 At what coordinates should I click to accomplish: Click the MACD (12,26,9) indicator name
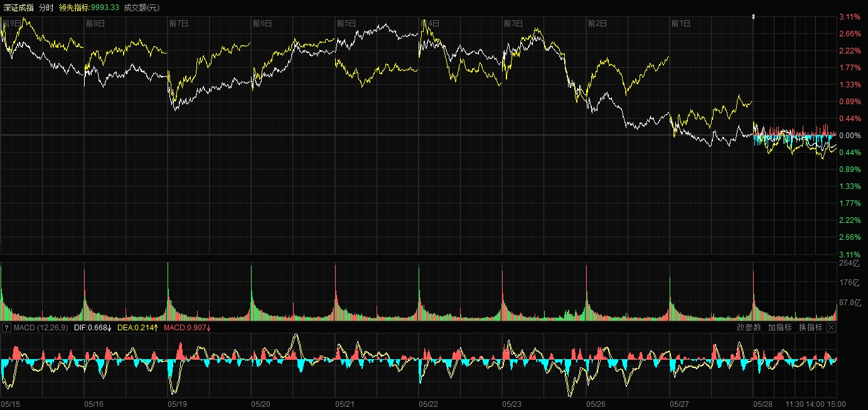click(x=41, y=328)
